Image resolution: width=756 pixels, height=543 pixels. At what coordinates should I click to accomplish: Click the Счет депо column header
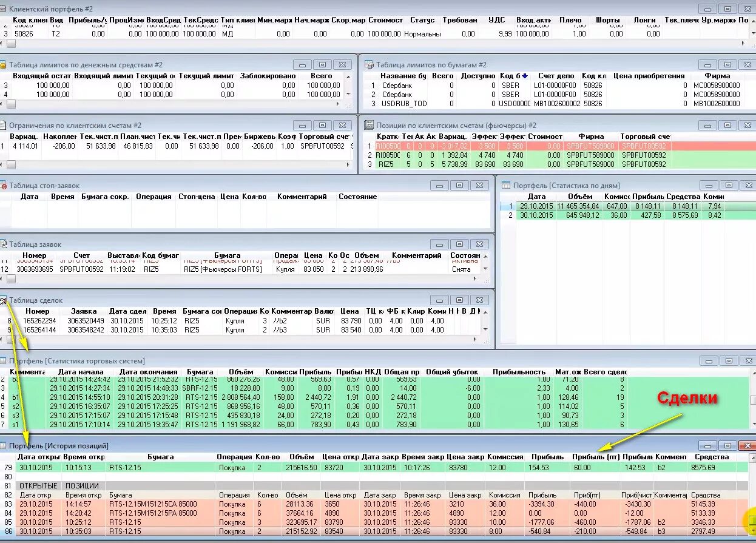(x=556, y=76)
